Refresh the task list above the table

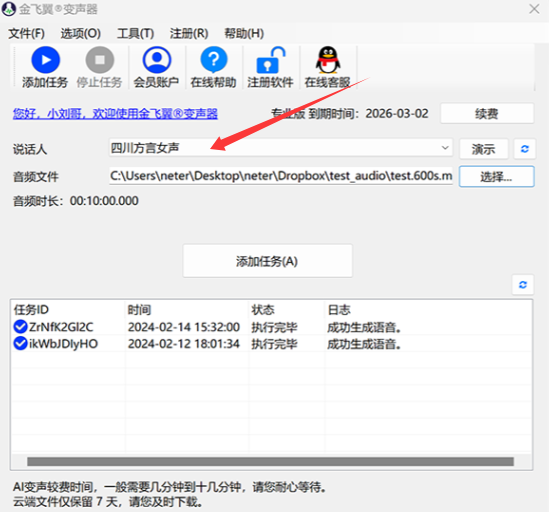[x=523, y=285]
